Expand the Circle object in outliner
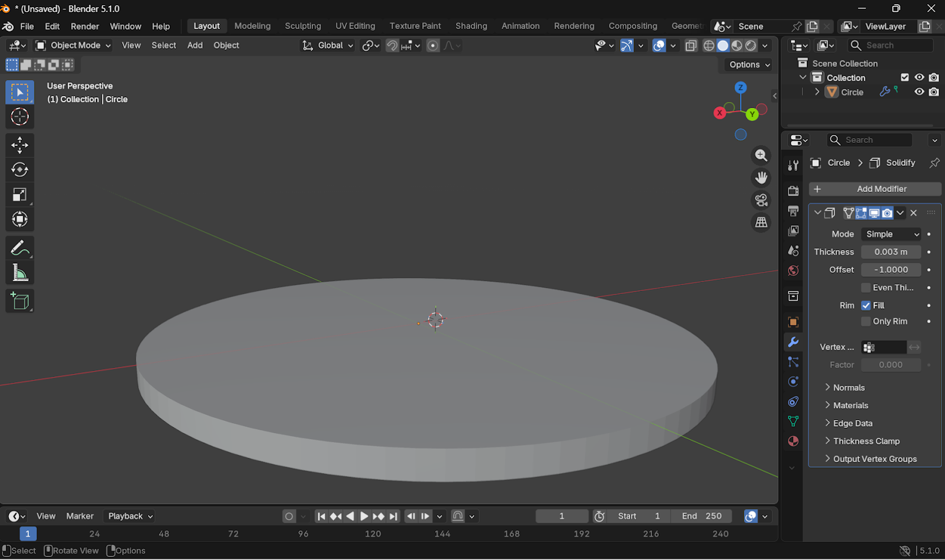Viewport: 945px width, 560px height. pos(818,92)
